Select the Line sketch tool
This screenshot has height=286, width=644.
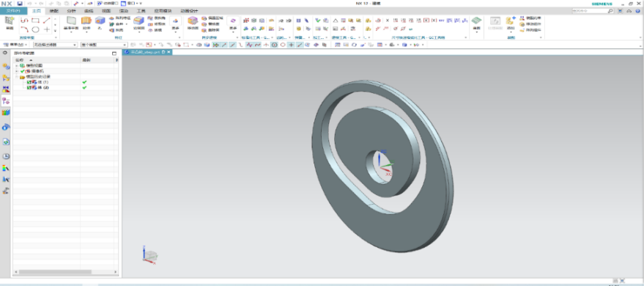(x=46, y=20)
